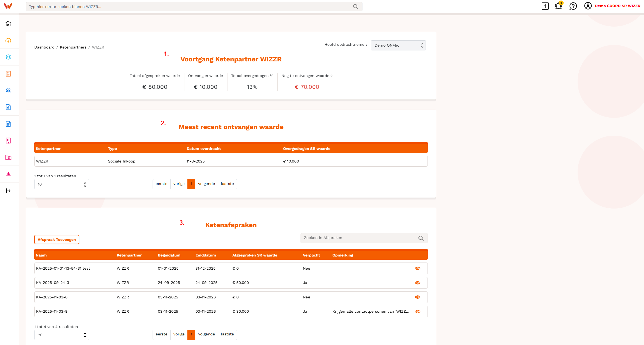Open the page size dropdown showing 10
Image resolution: width=644 pixels, height=345 pixels.
tap(61, 184)
